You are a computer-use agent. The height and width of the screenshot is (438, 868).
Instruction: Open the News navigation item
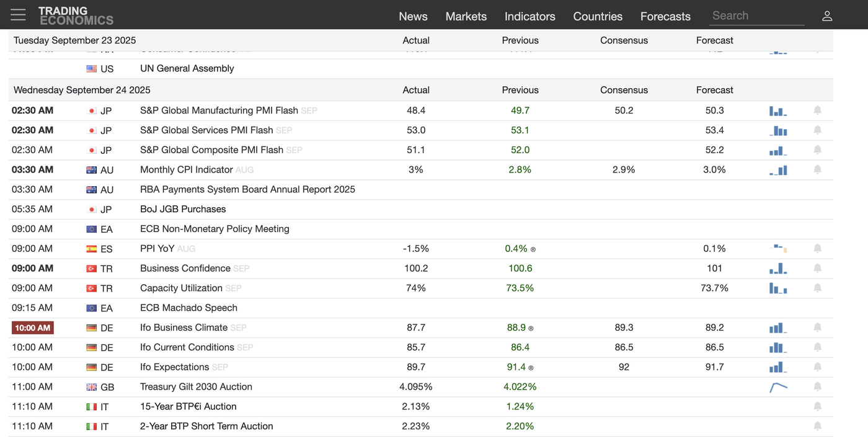[413, 17]
